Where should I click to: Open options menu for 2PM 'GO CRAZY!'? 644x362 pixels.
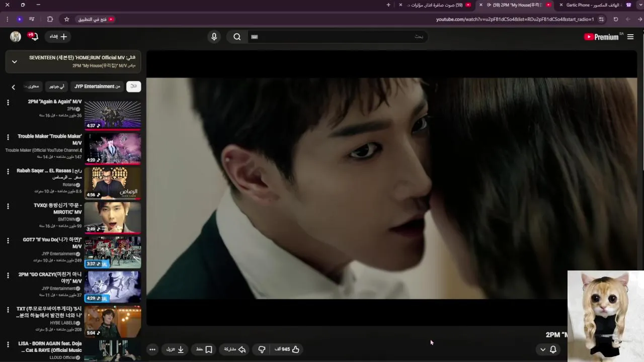(8, 275)
